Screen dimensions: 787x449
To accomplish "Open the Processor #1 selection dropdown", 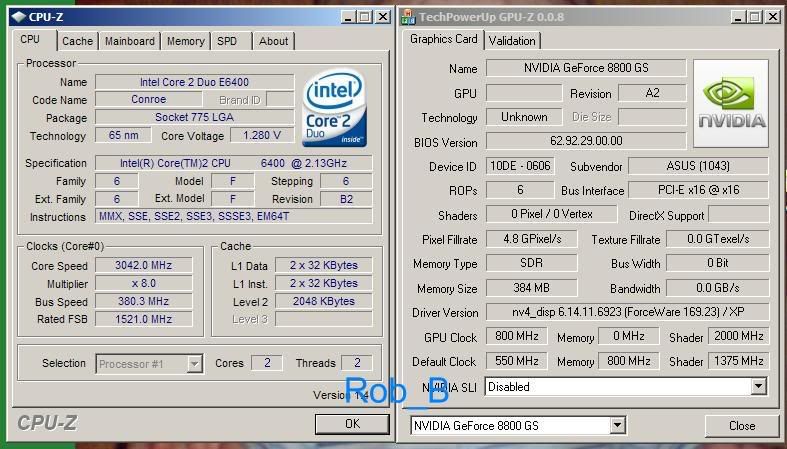I will tap(194, 364).
